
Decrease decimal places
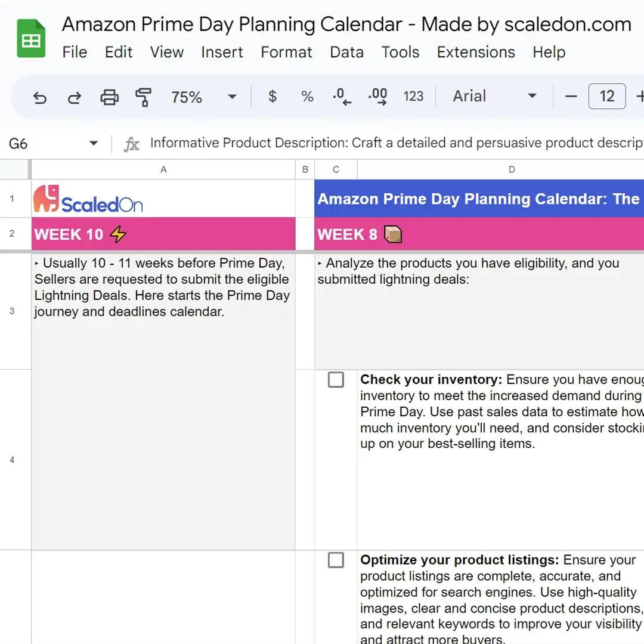[x=342, y=97]
